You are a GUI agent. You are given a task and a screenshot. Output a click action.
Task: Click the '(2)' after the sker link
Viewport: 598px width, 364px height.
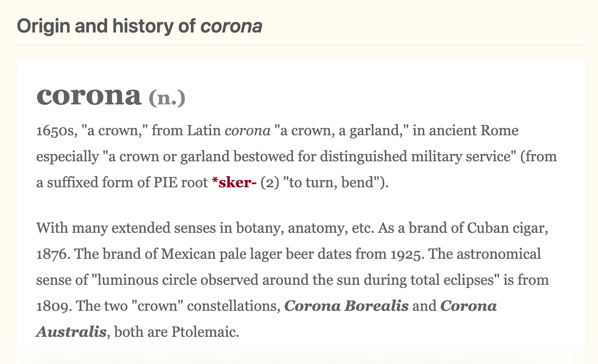pos(270,183)
